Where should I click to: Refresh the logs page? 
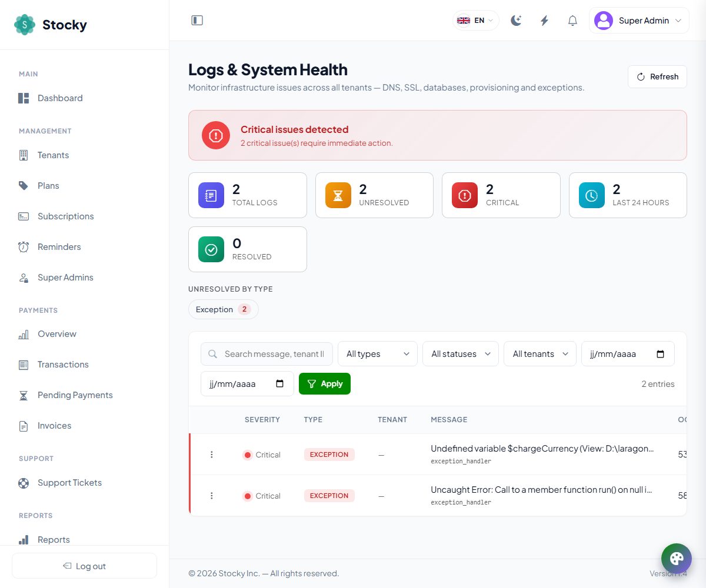(x=657, y=77)
